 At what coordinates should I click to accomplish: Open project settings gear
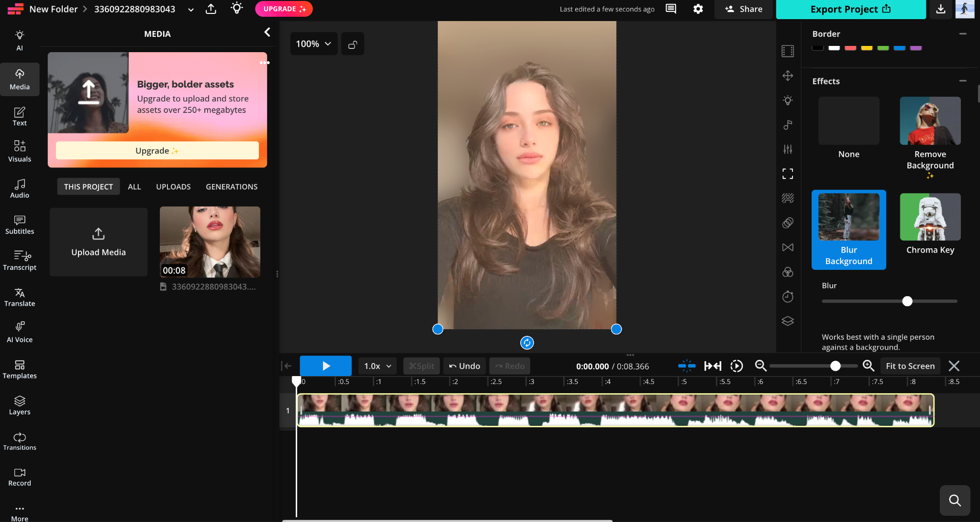click(698, 9)
